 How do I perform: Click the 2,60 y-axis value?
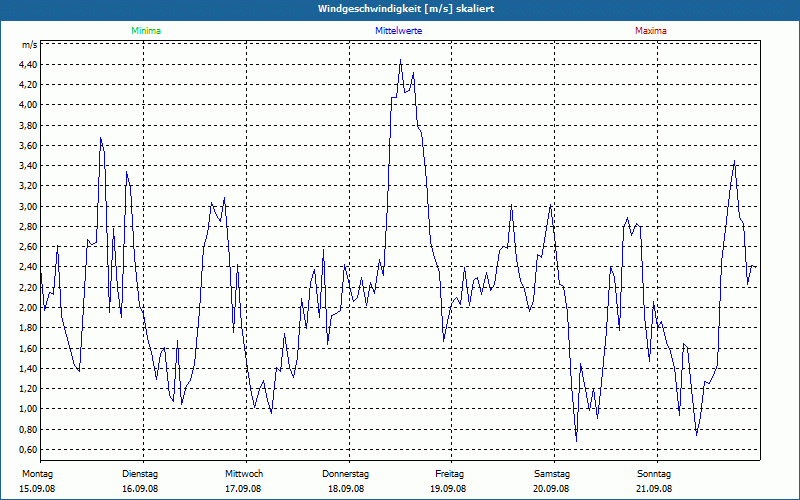tap(29, 247)
